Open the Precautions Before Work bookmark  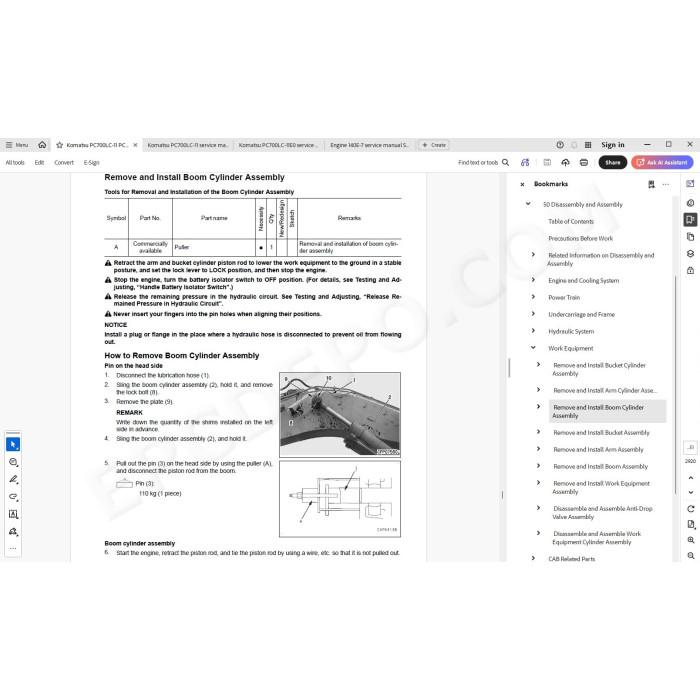tap(580, 238)
